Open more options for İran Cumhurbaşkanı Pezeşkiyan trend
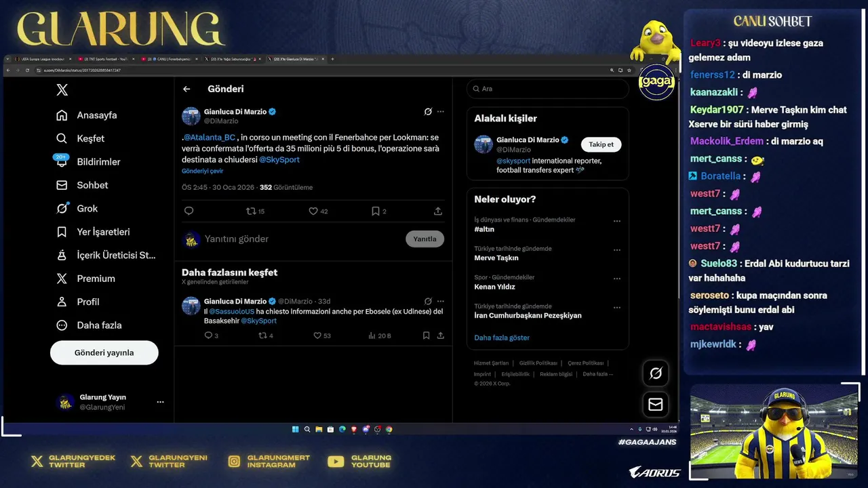 617,307
